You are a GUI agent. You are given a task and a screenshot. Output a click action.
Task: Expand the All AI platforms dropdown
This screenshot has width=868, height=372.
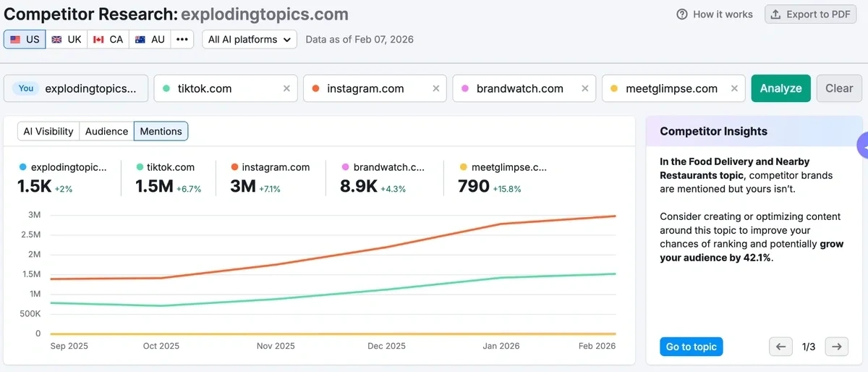250,39
